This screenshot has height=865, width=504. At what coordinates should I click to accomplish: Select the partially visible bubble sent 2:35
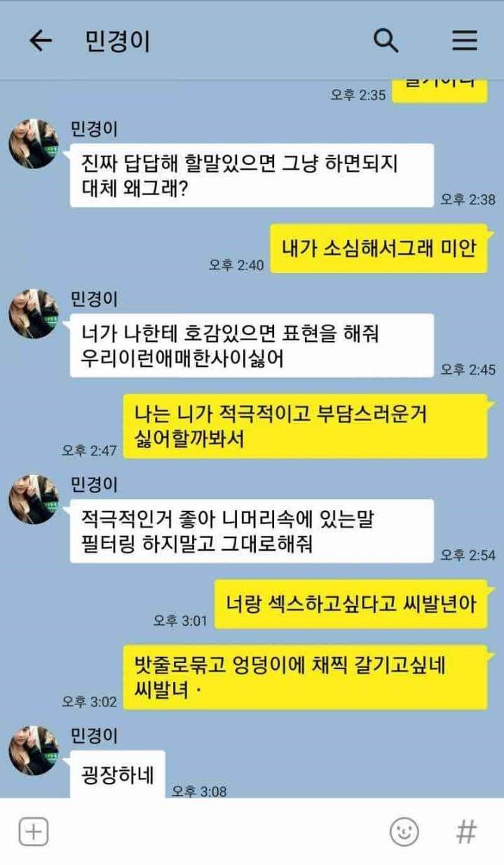click(440, 89)
